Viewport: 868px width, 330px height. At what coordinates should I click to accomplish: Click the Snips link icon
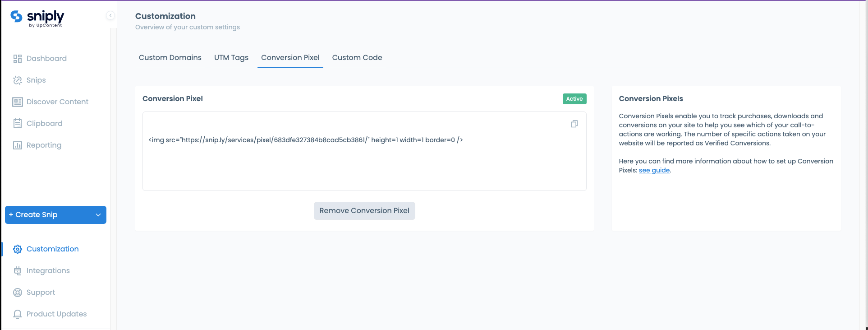[x=18, y=80]
